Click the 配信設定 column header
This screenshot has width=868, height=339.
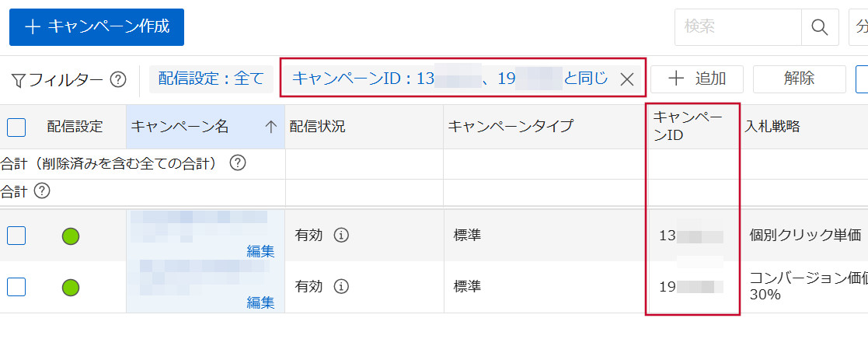(75, 127)
